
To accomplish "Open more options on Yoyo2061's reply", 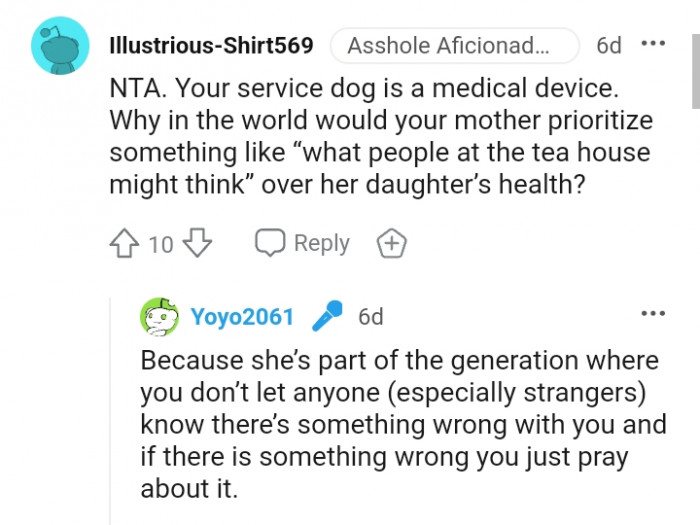I will [x=652, y=314].
